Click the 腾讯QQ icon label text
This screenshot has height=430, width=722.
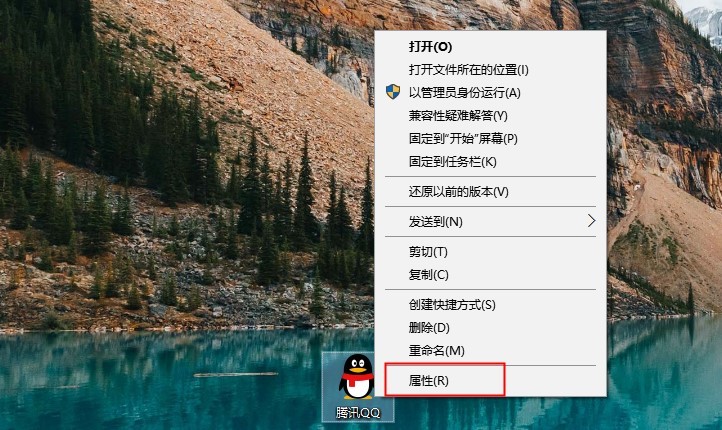coord(358,412)
